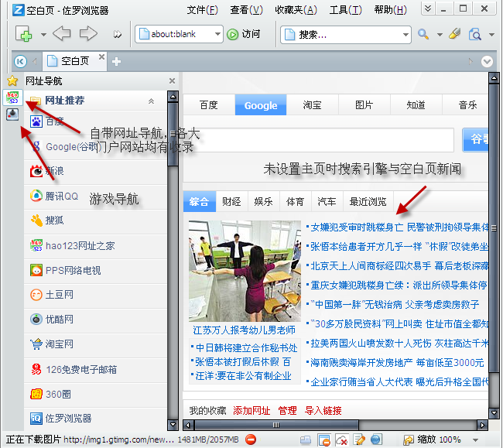Close the 空白页 tab
Image resolution: width=503 pixels, height=448 pixels.
coord(101,56)
